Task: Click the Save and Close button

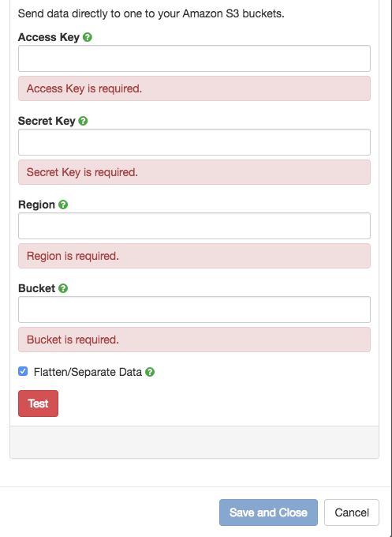Action: [x=268, y=513]
